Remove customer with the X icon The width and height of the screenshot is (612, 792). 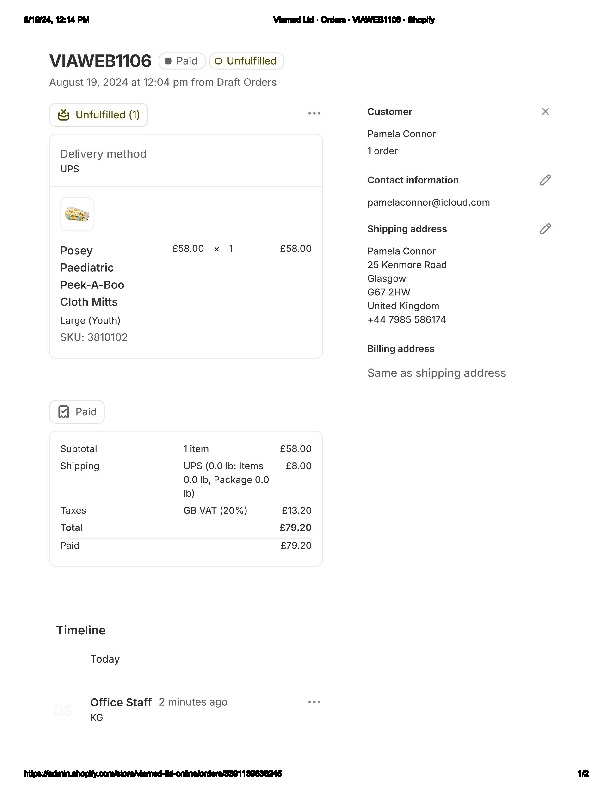point(545,112)
